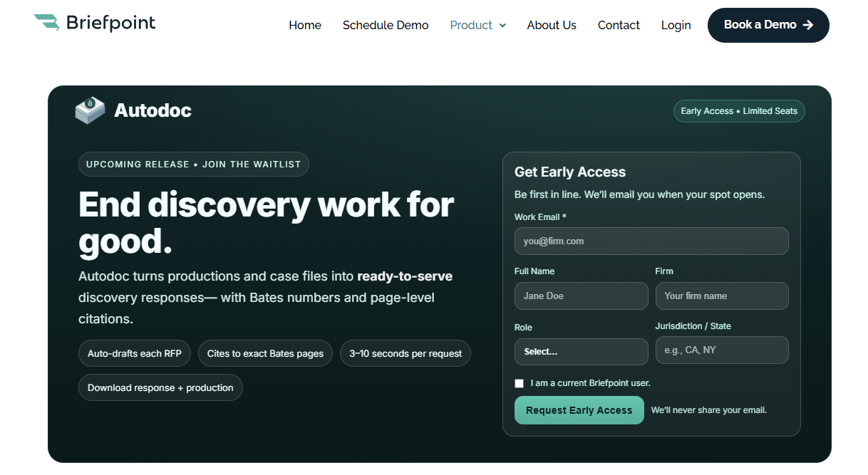Click the Early Access Limited Seats badge

[739, 111]
